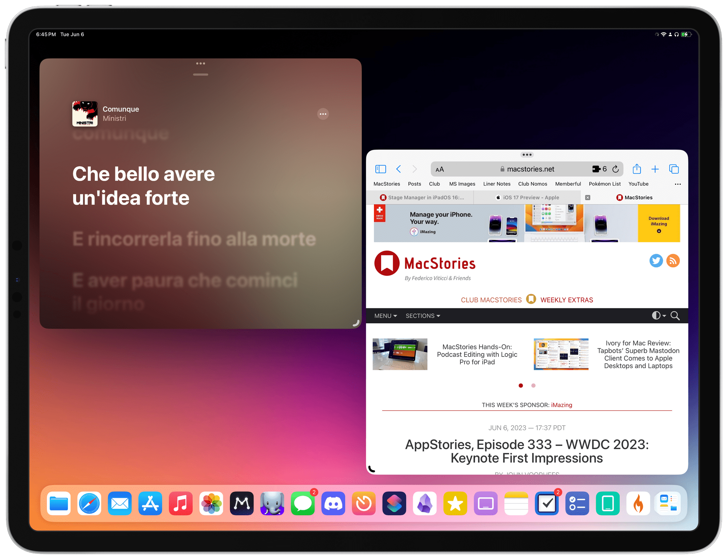Open Safari window multitasking menu
Viewport: 728px width, 560px height.
527,155
